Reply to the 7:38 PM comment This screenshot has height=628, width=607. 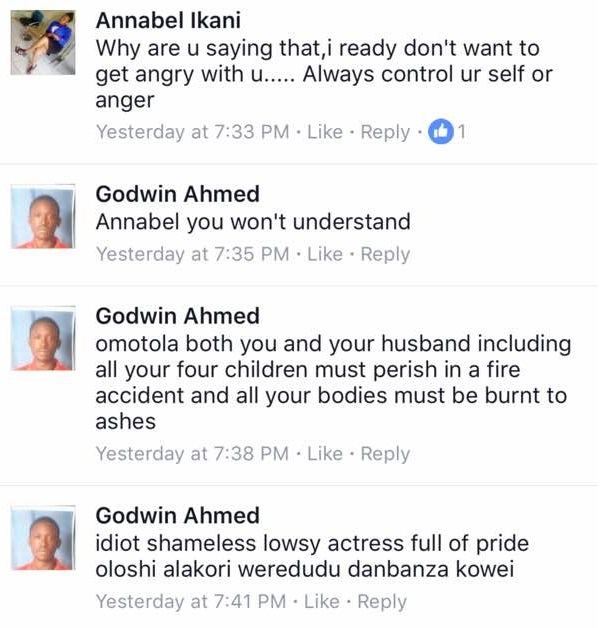385,454
